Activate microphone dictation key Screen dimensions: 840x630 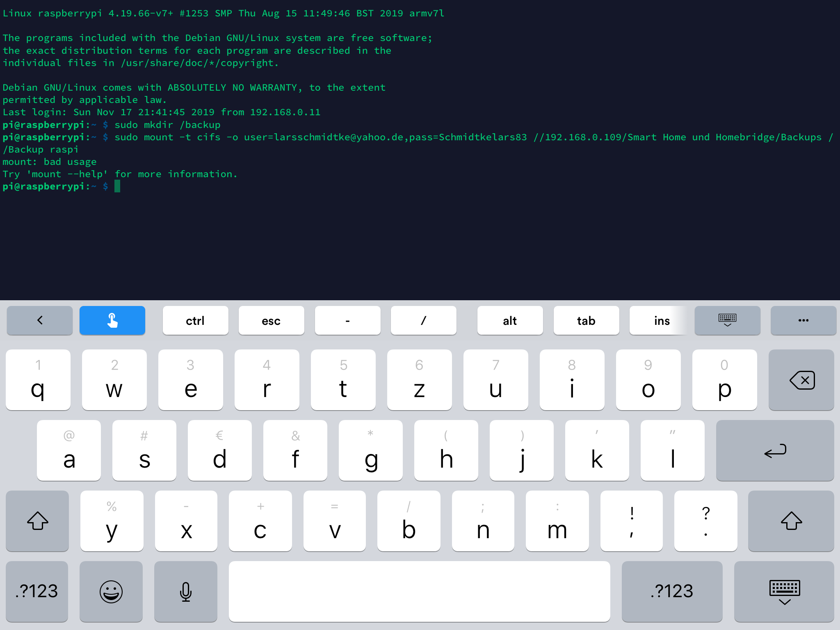point(185,591)
